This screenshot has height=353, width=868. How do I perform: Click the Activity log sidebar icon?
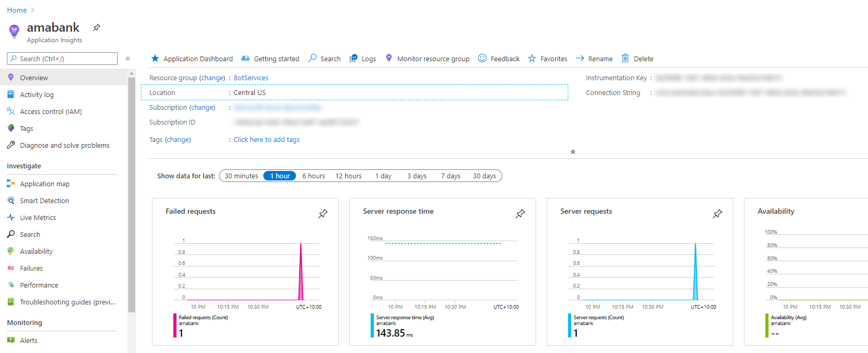(11, 94)
